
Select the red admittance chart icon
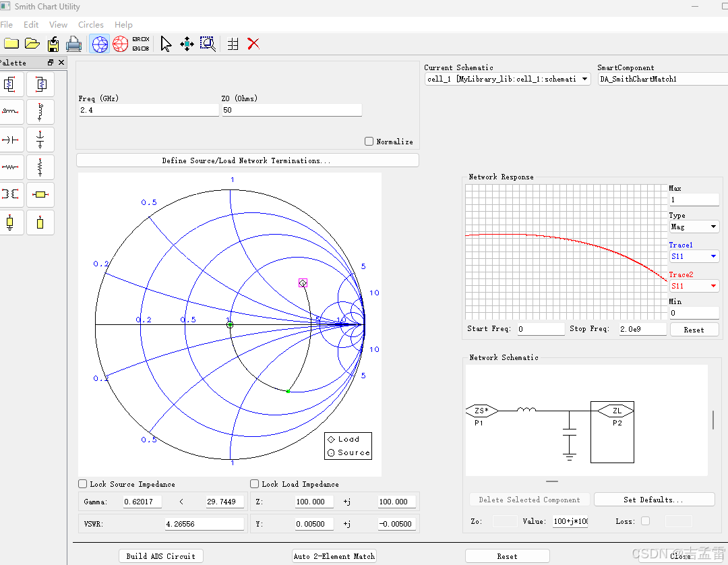(120, 44)
